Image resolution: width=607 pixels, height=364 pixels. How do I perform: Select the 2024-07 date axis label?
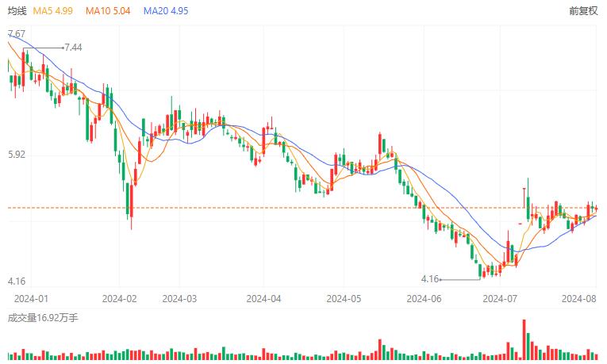tap(501, 299)
